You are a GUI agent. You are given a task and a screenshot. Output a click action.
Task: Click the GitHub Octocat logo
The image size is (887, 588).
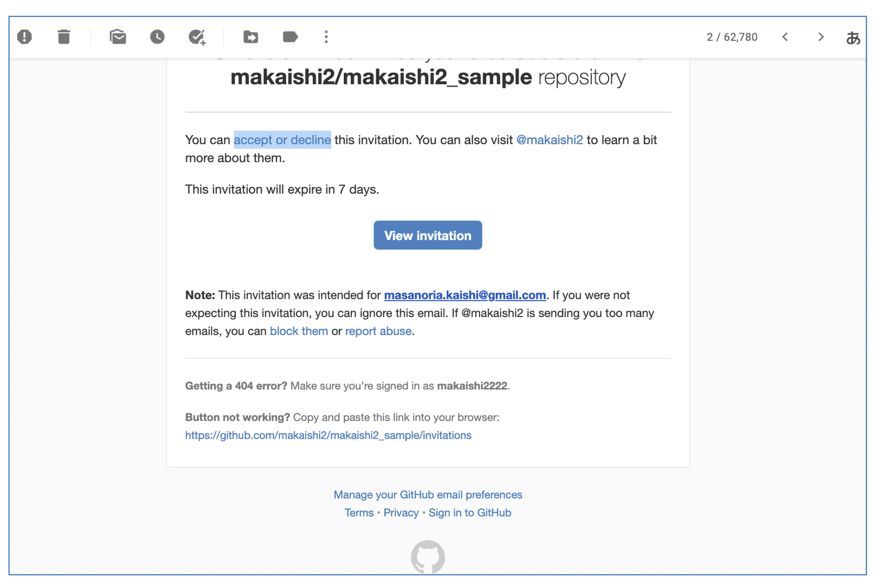point(428,557)
